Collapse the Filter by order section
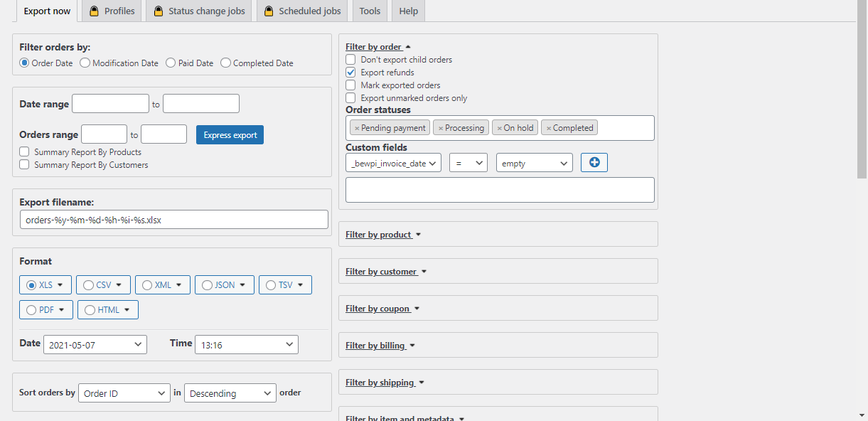Image resolution: width=868 pixels, height=421 pixels. point(378,47)
